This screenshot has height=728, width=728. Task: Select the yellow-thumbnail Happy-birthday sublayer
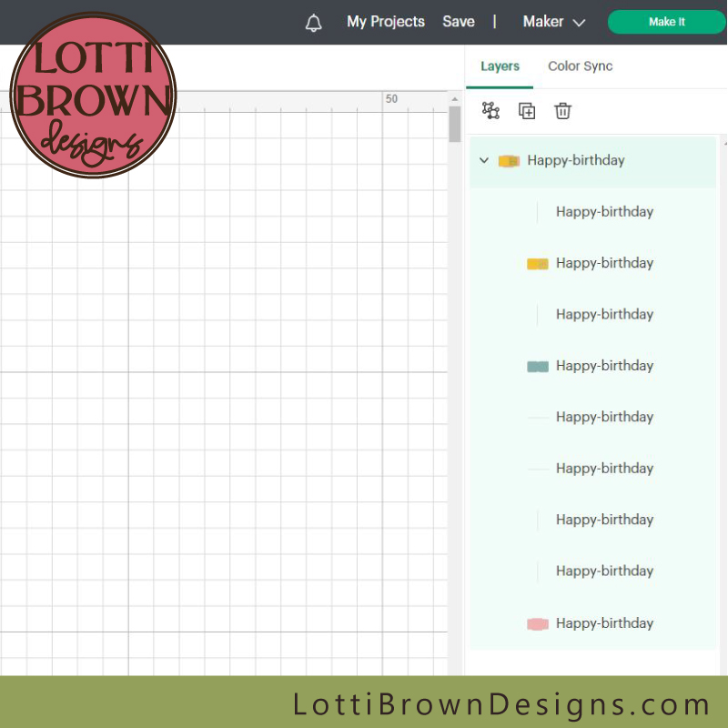pyautogui.click(x=593, y=263)
